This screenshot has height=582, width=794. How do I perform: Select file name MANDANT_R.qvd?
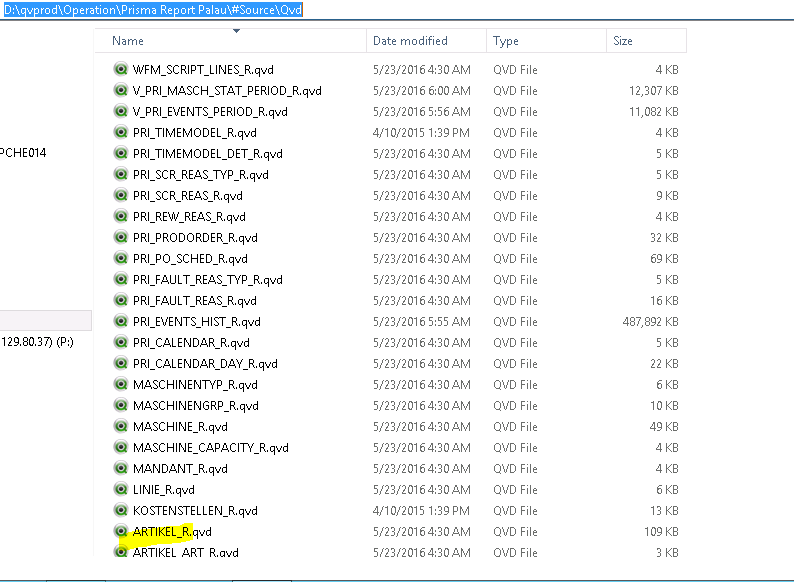pos(180,469)
